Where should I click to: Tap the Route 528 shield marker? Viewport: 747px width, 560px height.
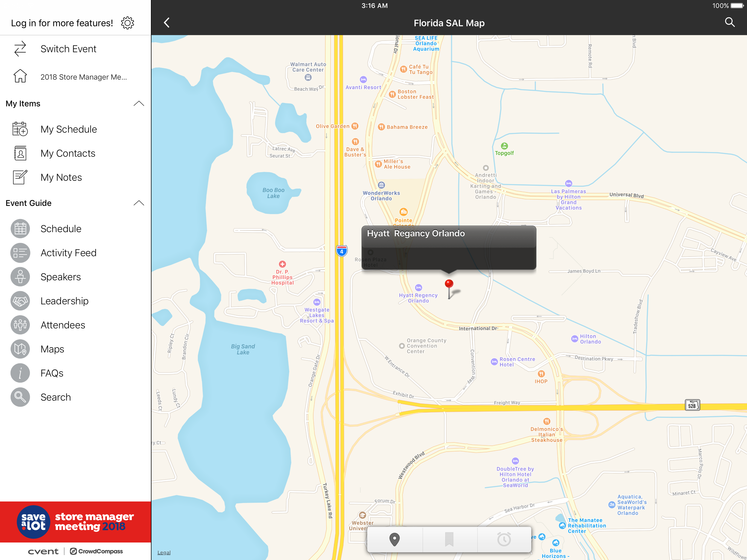[692, 405]
